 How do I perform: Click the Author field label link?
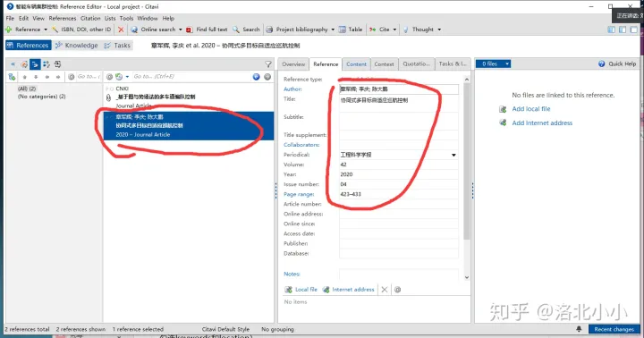[x=292, y=89]
